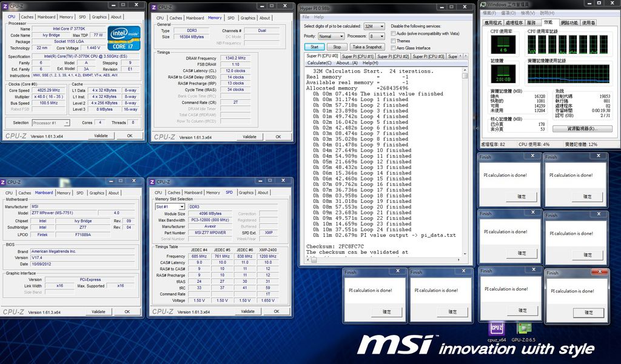Click the down arrow of the Hyper PI log scrollbar
Image resolution: width=621 pixels, height=364 pixels.
click(x=465, y=254)
